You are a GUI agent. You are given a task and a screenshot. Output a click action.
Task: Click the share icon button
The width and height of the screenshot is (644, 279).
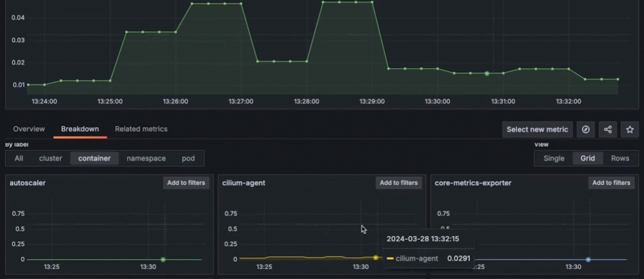pyautogui.click(x=608, y=129)
